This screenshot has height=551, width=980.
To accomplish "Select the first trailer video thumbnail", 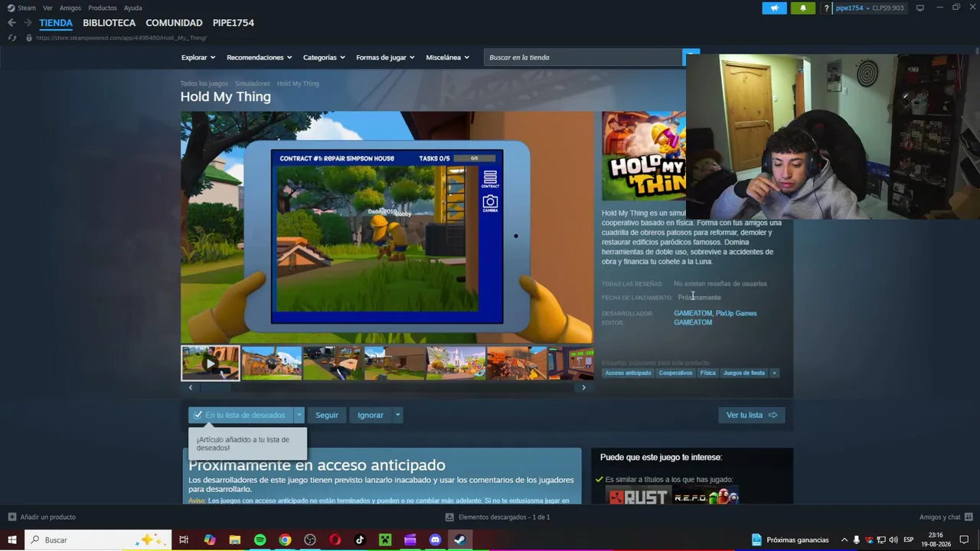I will pos(211,363).
